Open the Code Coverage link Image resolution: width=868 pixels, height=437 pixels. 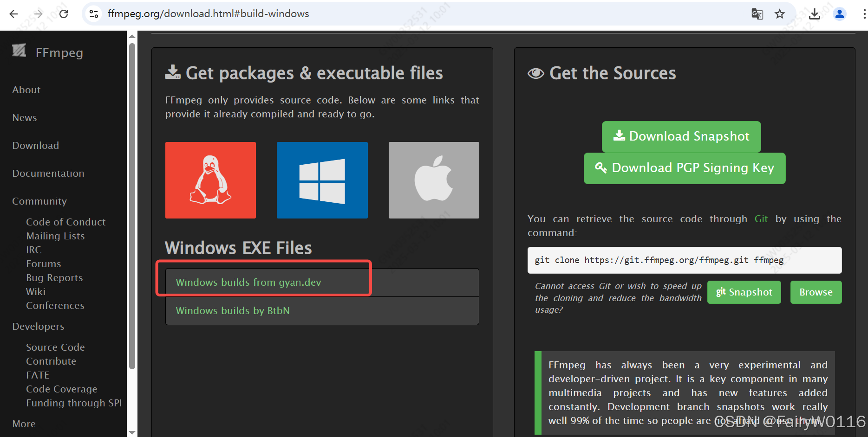pyautogui.click(x=62, y=389)
